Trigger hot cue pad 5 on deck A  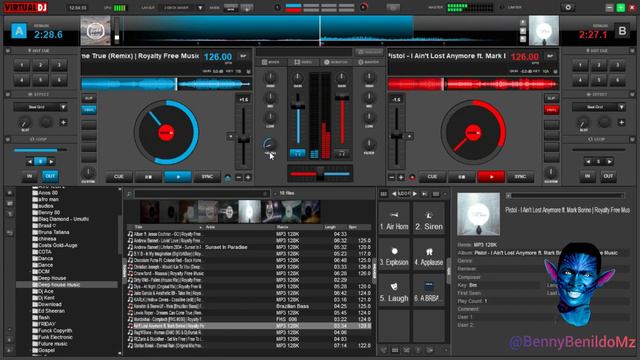[x=40, y=80]
